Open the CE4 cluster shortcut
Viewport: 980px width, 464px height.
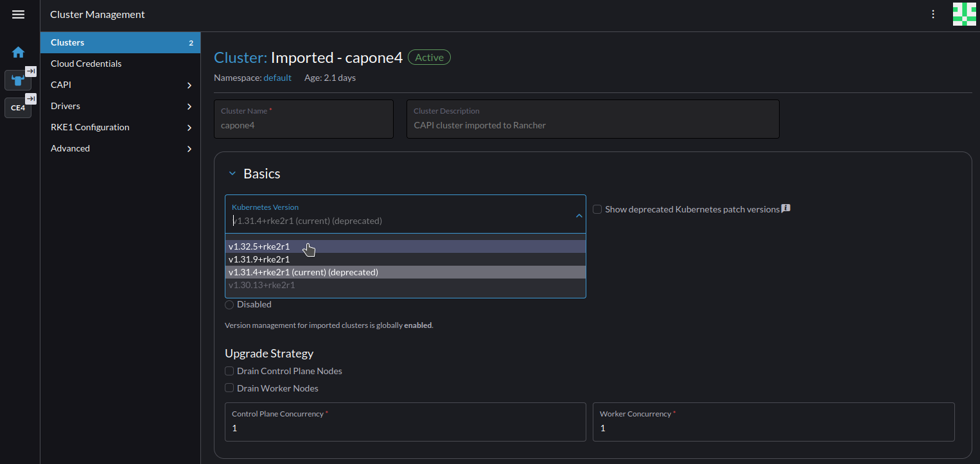click(x=18, y=108)
